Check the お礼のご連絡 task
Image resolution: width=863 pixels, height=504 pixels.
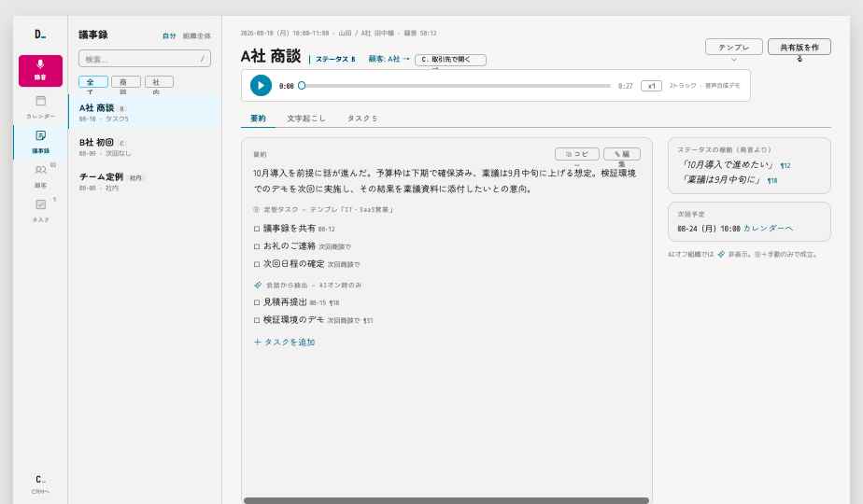pos(257,246)
